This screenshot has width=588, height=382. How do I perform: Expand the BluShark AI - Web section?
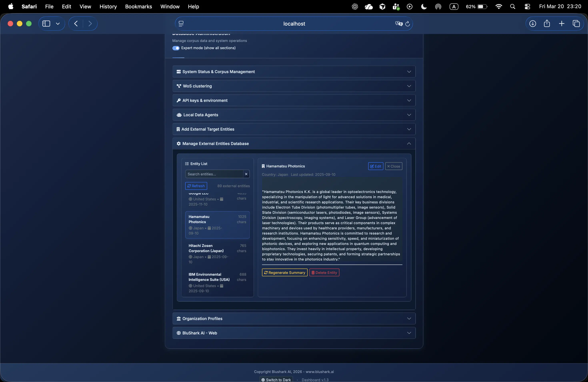(294, 333)
